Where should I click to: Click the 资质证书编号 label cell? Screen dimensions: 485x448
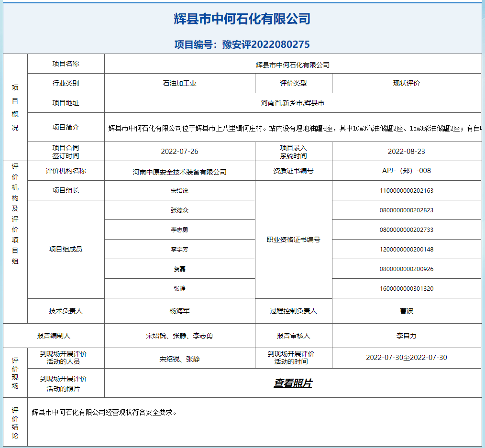coord(294,171)
